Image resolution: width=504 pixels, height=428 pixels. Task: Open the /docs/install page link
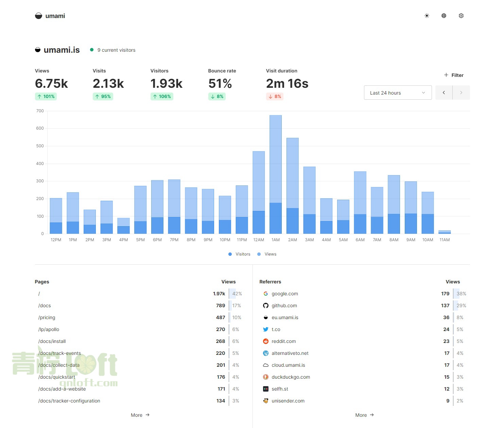[52, 341]
